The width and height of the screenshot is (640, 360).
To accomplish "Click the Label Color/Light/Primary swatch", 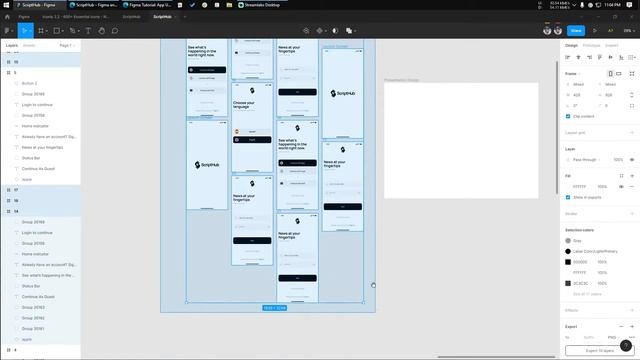I will 568,251.
